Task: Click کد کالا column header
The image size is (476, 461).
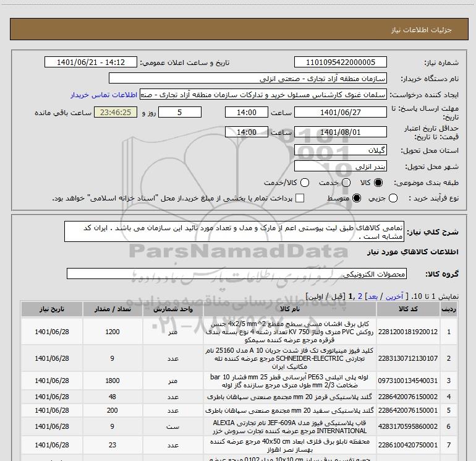Action: click(408, 309)
